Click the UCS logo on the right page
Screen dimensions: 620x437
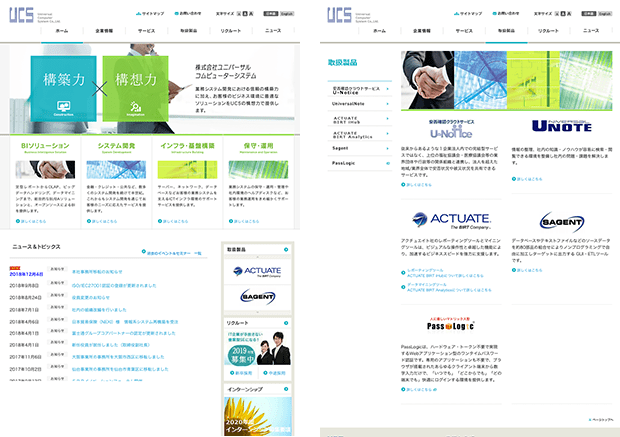339,15
